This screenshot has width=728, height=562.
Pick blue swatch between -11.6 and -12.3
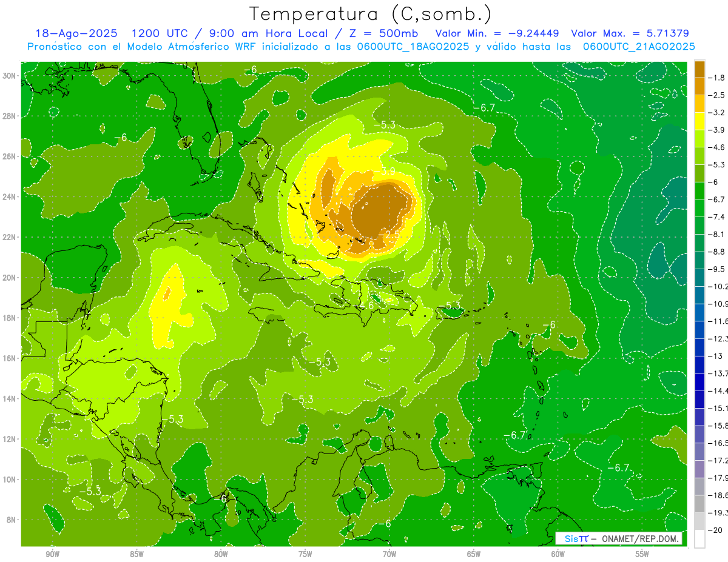click(699, 330)
